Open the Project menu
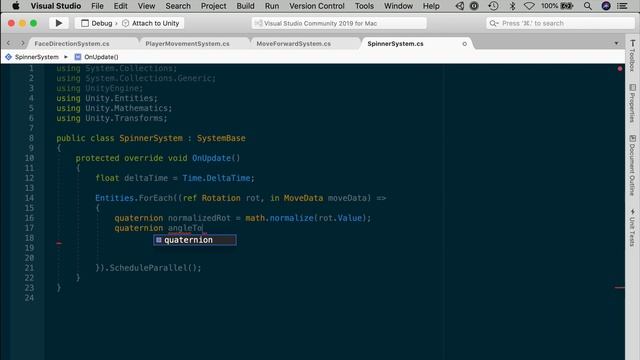The height and width of the screenshot is (360, 640). click(213, 6)
